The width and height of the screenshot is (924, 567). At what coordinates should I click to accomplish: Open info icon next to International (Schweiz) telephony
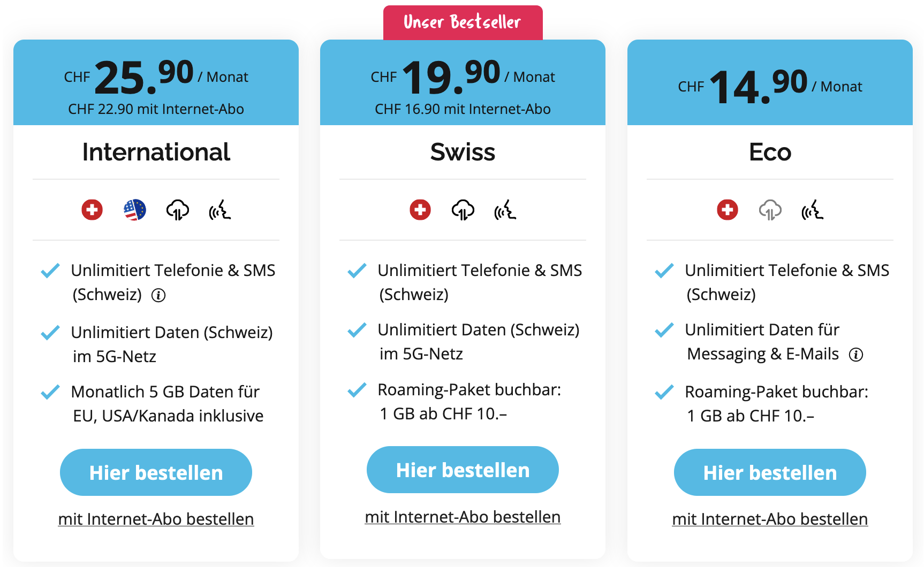tap(158, 295)
